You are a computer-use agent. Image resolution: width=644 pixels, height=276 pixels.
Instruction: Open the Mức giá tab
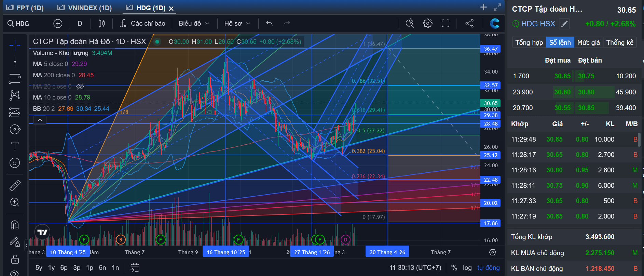coord(588,42)
